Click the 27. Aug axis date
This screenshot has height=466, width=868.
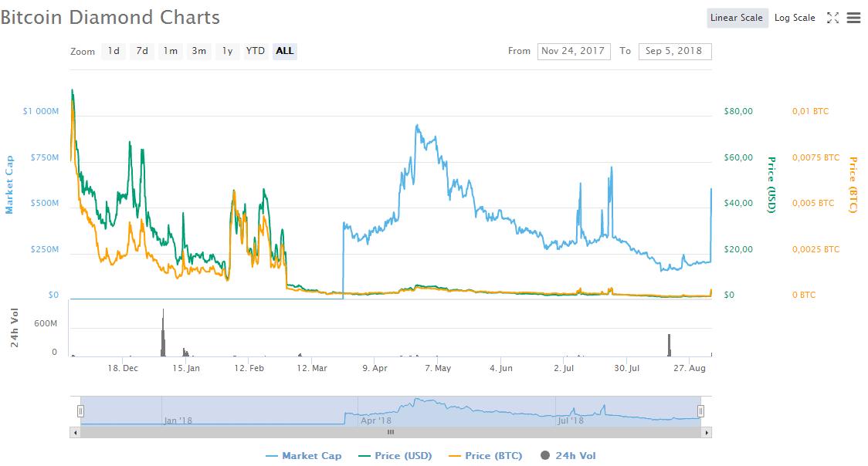coord(689,368)
